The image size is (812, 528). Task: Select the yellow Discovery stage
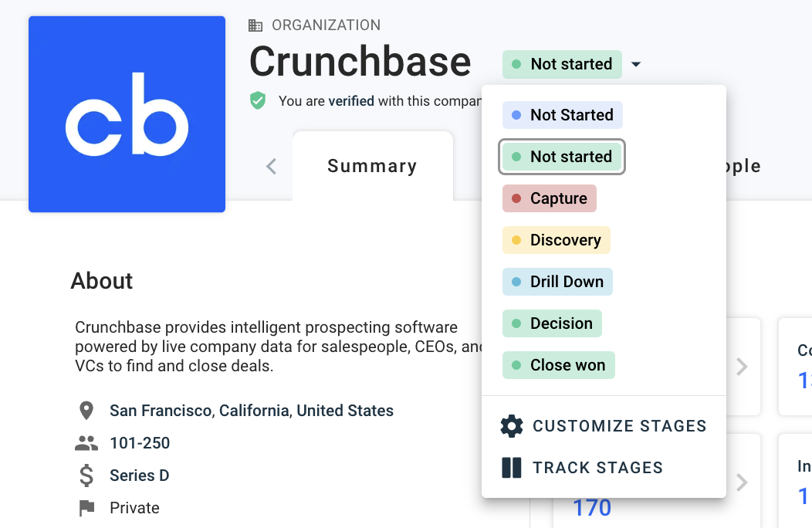click(x=557, y=240)
